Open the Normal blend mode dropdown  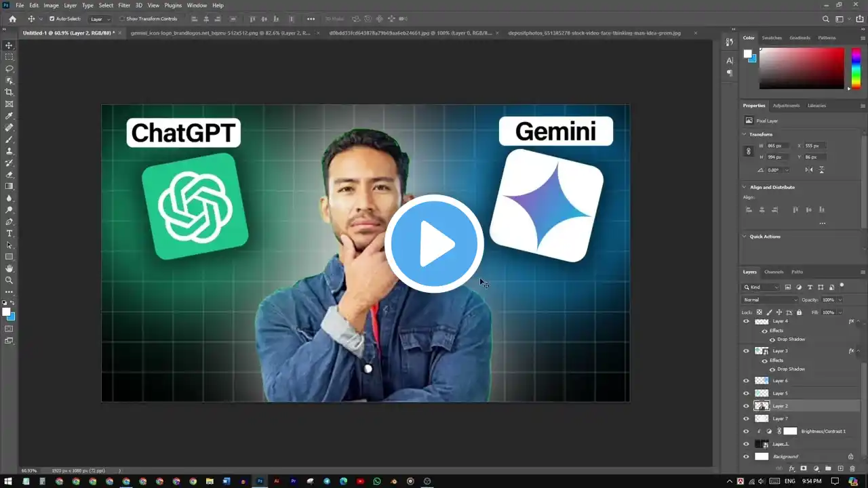770,300
